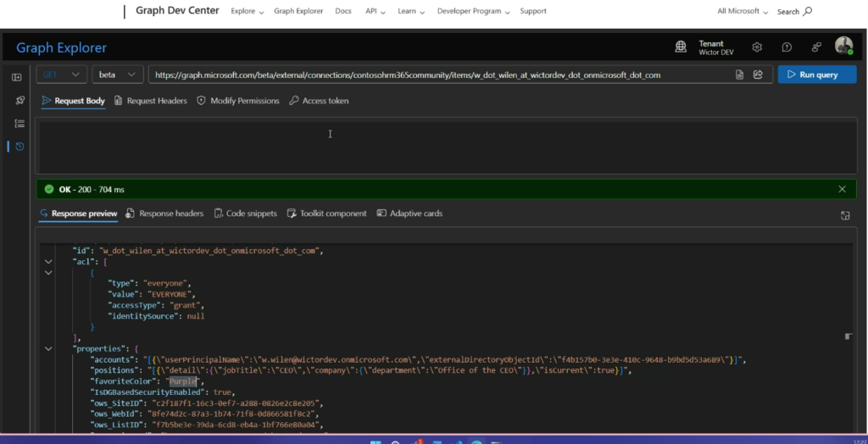Viewport: 868px width, 444px height.
Task: Open the Help question mark icon
Action: tap(787, 47)
